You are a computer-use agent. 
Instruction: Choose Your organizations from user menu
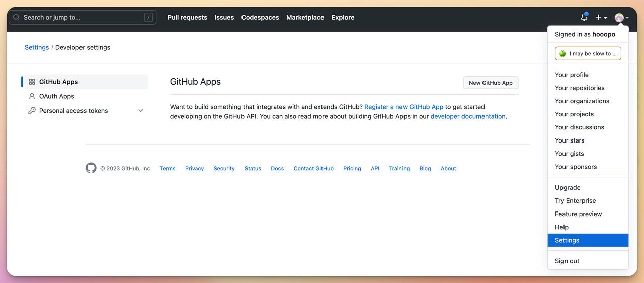click(x=588, y=101)
